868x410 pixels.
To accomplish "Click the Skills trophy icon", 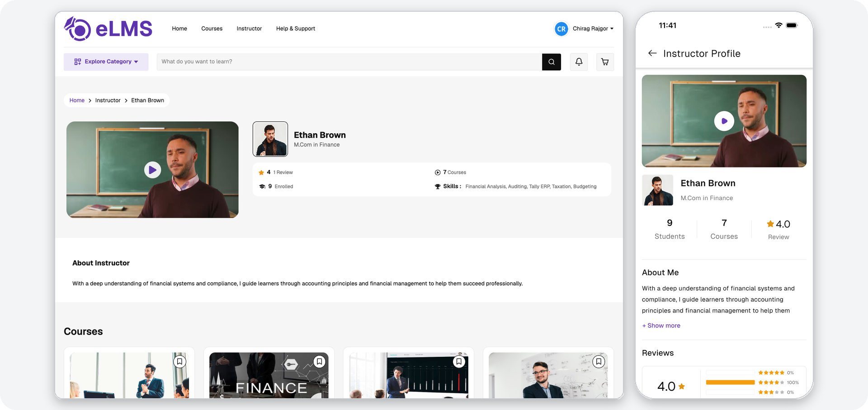I will click(x=438, y=186).
